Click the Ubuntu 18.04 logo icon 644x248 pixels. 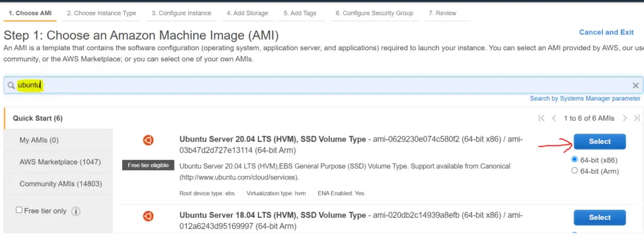coord(148,215)
